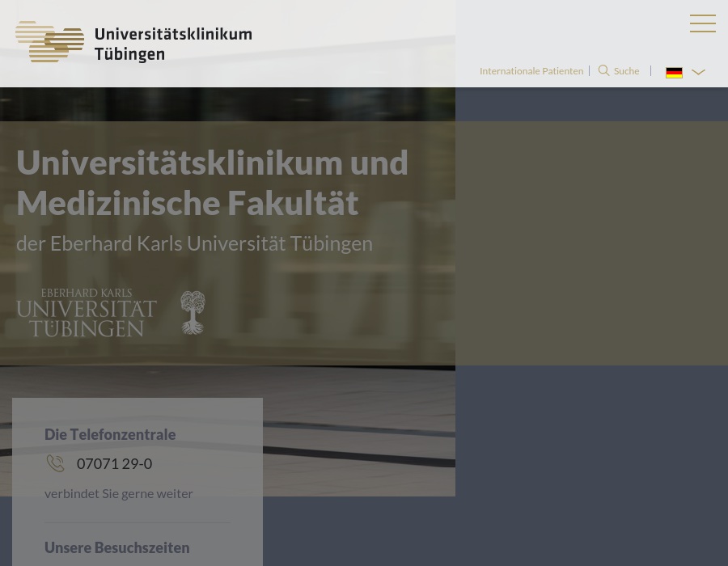Click the tree symbol in the university logo
728x566 pixels.
[x=193, y=312]
